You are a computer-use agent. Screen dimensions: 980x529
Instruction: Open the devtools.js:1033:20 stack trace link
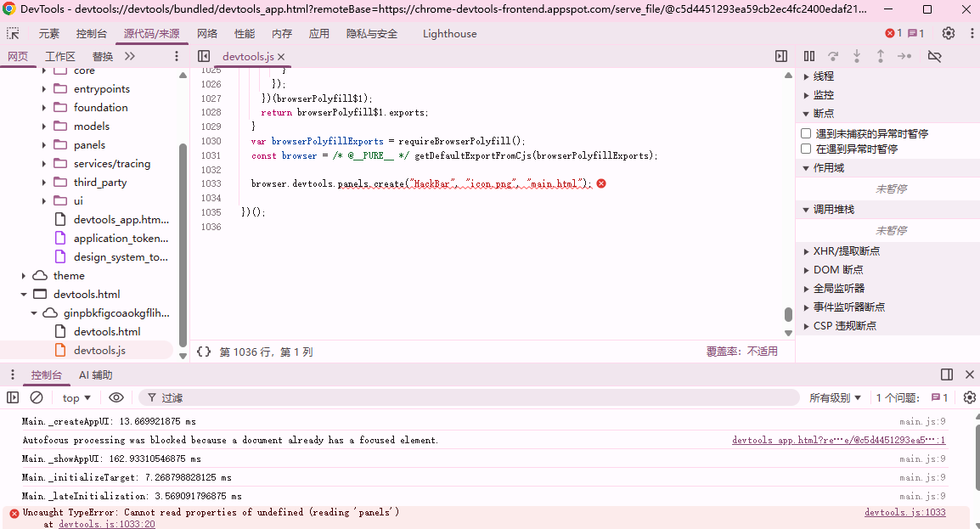(x=107, y=524)
